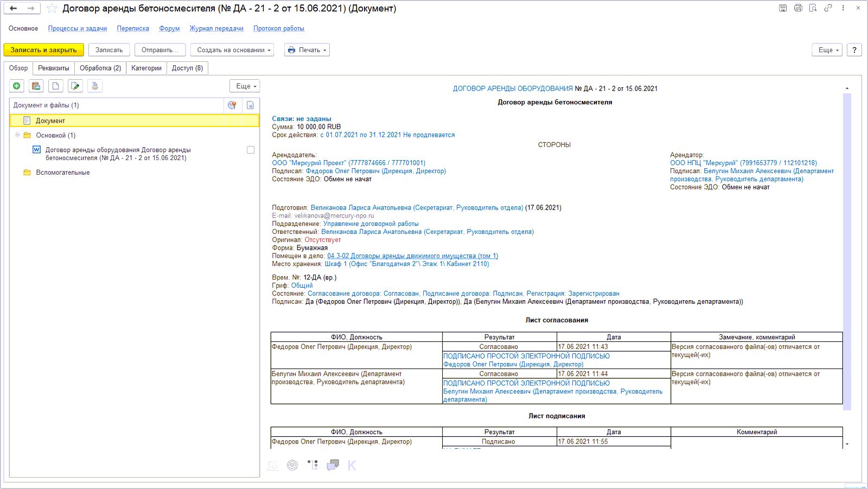Click the faded users icon at bottom

click(273, 465)
